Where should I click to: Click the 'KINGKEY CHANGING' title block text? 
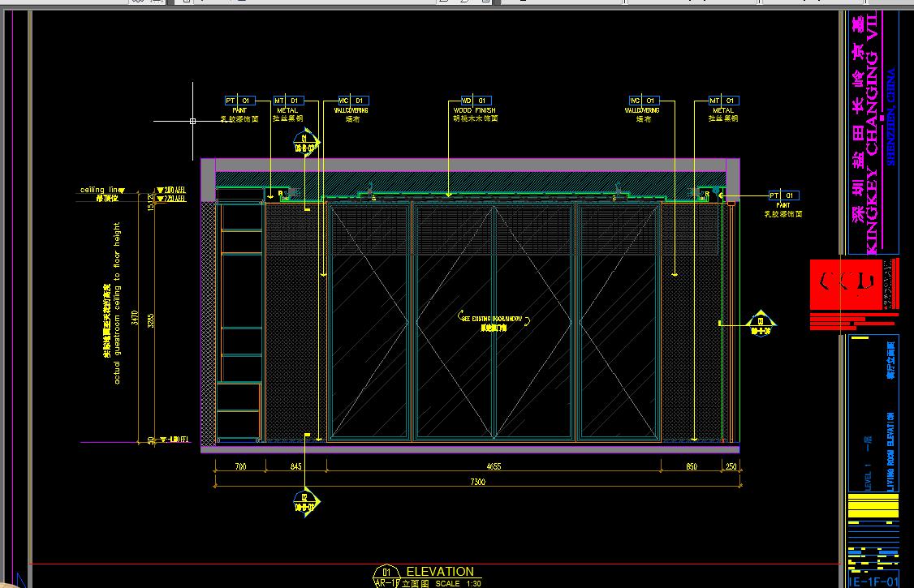(x=872, y=152)
